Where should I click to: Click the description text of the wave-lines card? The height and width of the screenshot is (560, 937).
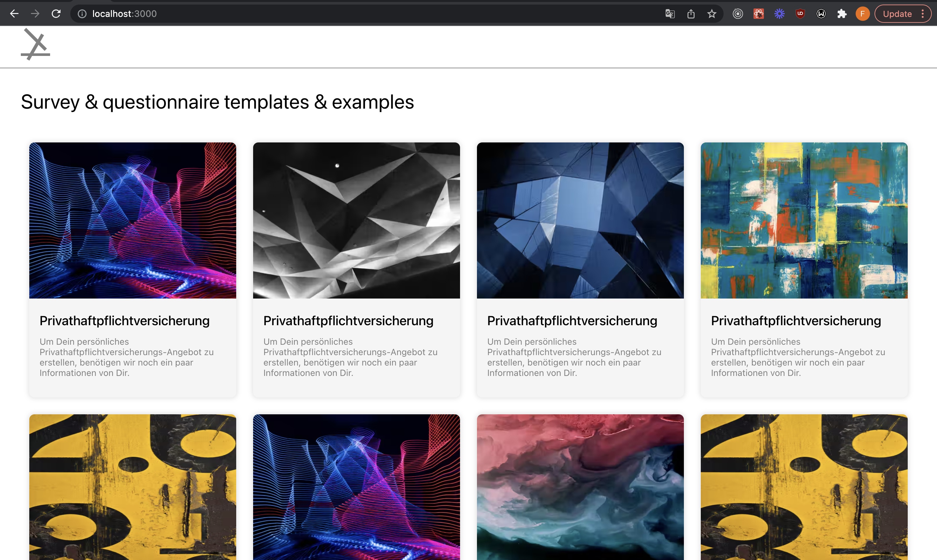(127, 357)
